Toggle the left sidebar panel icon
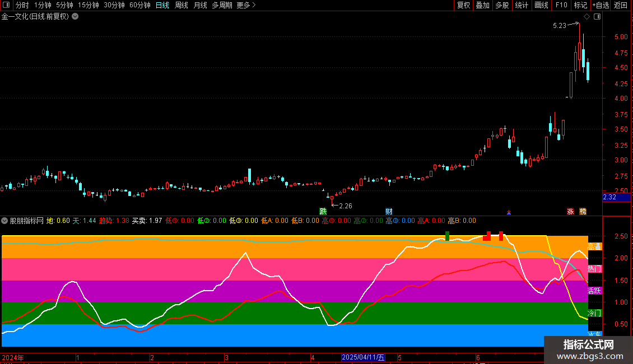The height and width of the screenshot is (364, 633). (6, 5)
